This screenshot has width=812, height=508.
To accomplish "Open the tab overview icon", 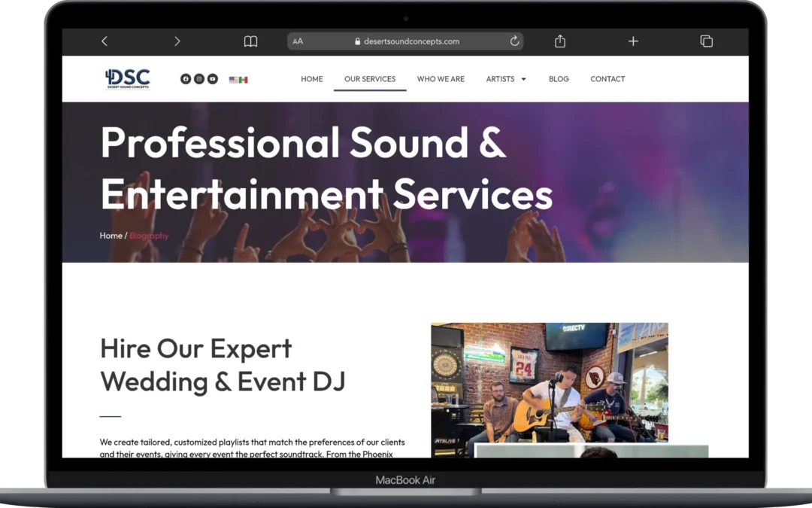I will point(706,41).
